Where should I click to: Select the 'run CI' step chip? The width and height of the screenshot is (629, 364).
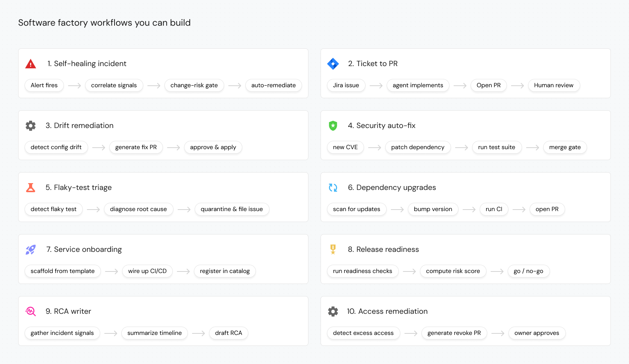[x=494, y=209]
